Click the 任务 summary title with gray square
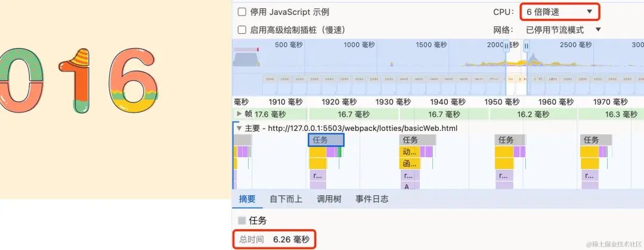The image size is (644, 250). click(252, 221)
